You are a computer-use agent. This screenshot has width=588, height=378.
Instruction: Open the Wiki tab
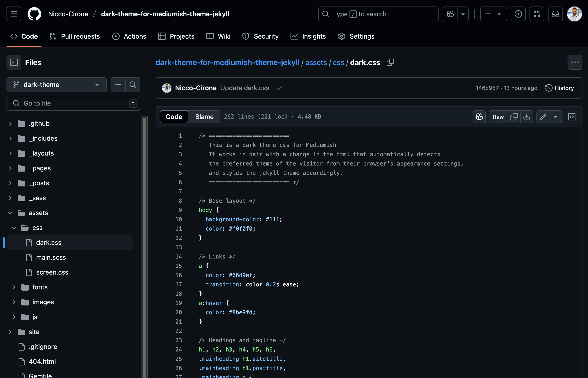[218, 36]
